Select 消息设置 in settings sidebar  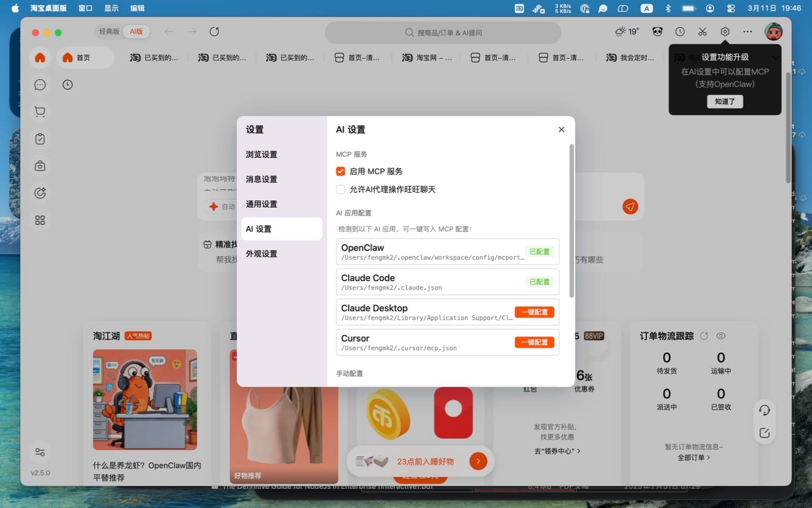coord(282,179)
